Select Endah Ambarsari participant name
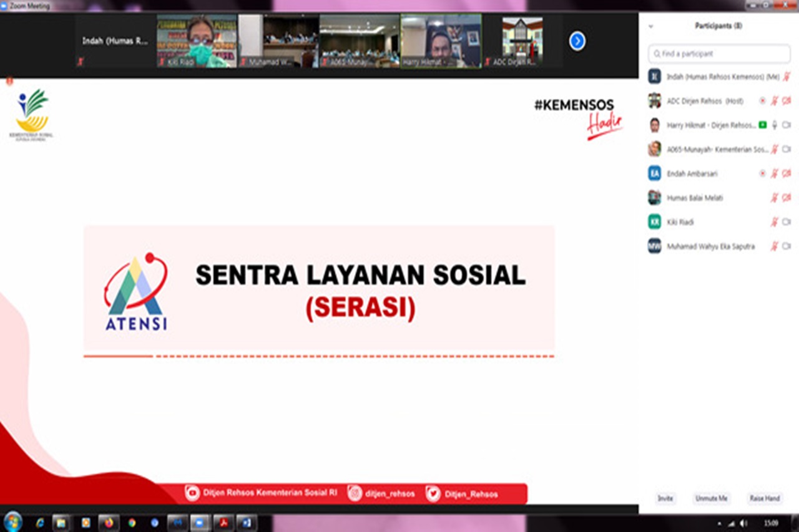The width and height of the screenshot is (799, 532). (694, 173)
